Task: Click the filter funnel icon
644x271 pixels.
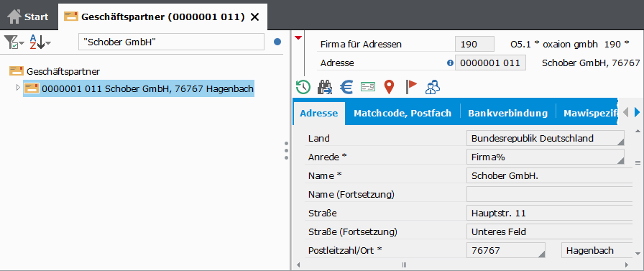Action: [x=14, y=42]
